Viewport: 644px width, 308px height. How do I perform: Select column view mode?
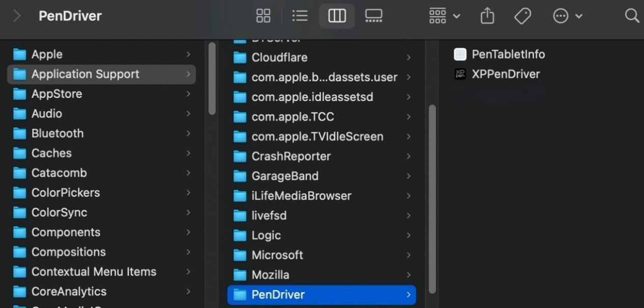pyautogui.click(x=337, y=16)
